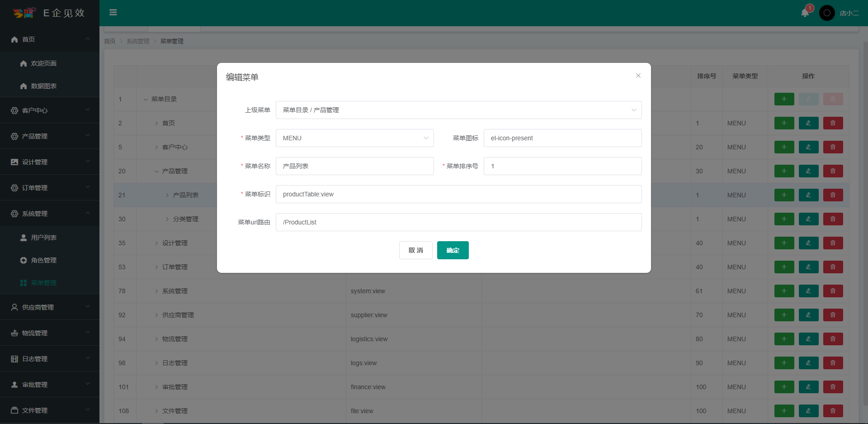Click the notification bell icon
This screenshot has width=868, height=424.
805,13
